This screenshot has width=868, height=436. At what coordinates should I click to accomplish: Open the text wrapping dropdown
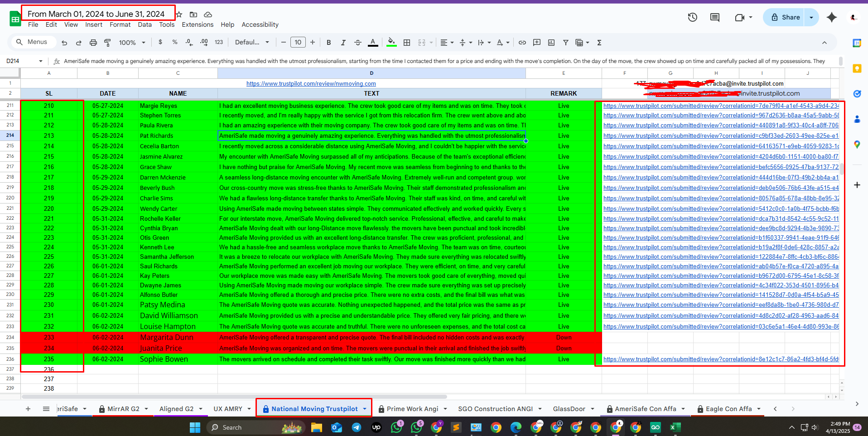coord(484,43)
